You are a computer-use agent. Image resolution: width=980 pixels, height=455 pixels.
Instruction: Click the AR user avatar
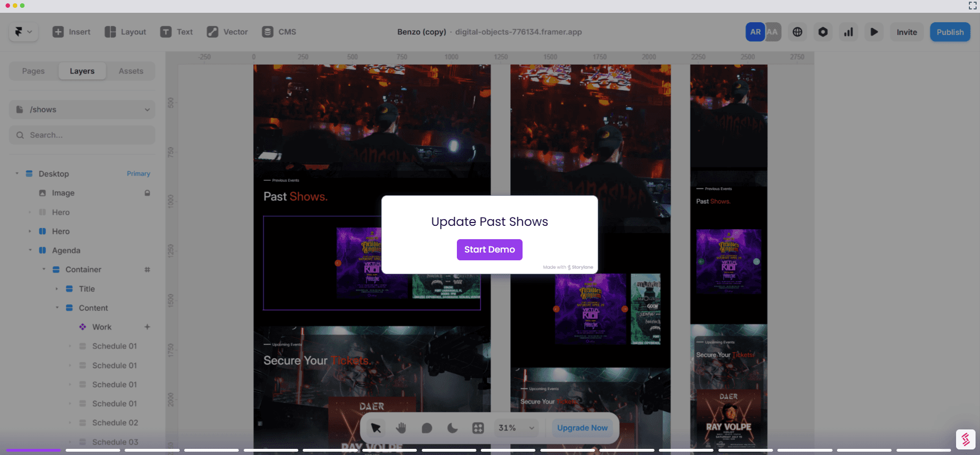click(x=755, y=32)
